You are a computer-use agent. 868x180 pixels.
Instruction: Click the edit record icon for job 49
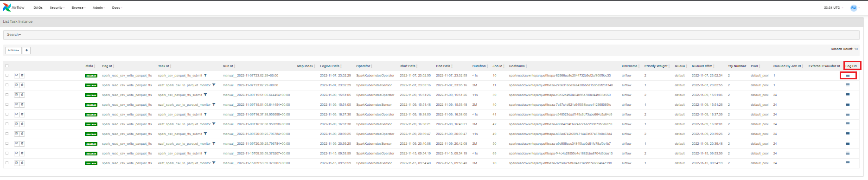pyautogui.click(x=17, y=134)
